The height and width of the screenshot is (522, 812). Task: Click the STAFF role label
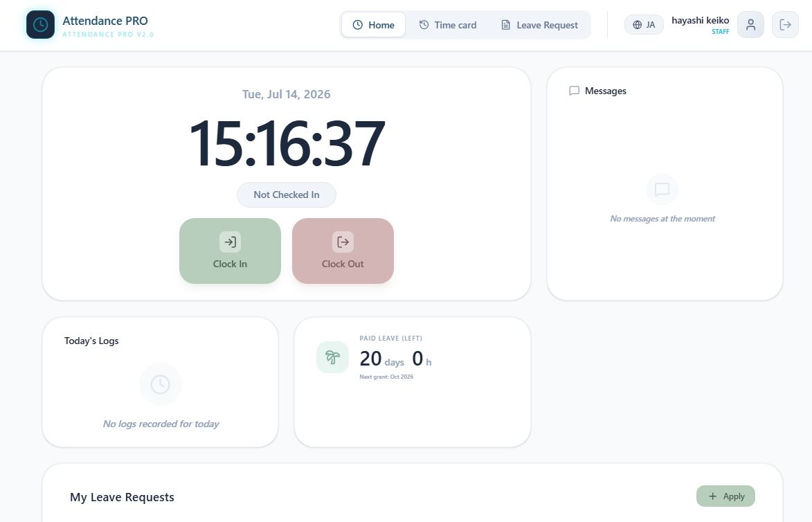coord(721,32)
